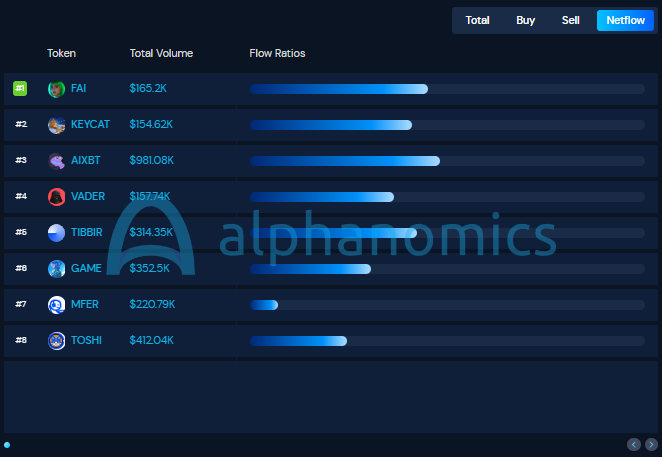Image resolution: width=662 pixels, height=457 pixels.
Task: Click the VADER token avatar icon
Action: [56, 196]
